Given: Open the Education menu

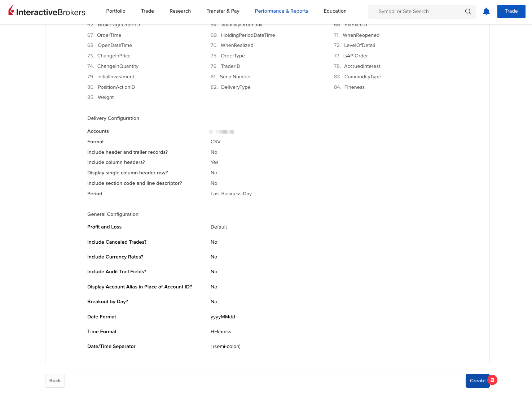Looking at the screenshot, I should pyautogui.click(x=335, y=11).
